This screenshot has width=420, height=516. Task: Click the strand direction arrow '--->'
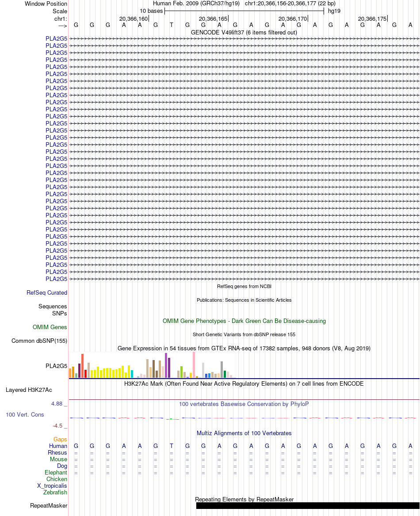coord(63,26)
